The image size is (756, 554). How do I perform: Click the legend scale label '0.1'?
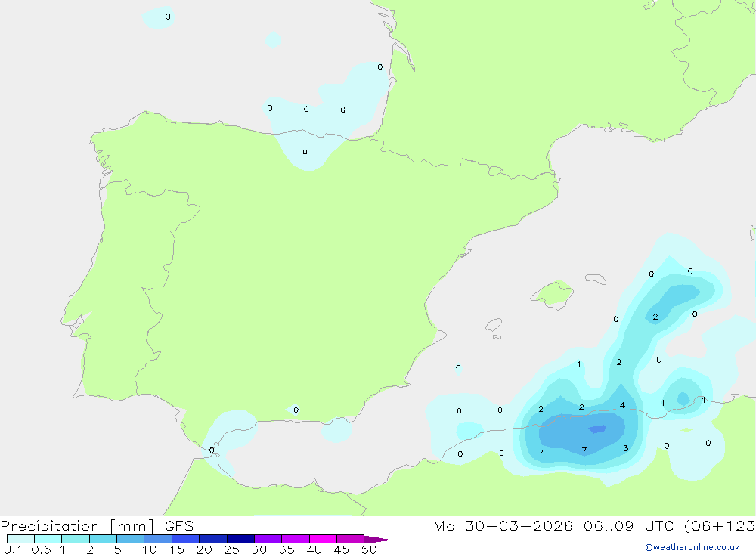(13, 549)
